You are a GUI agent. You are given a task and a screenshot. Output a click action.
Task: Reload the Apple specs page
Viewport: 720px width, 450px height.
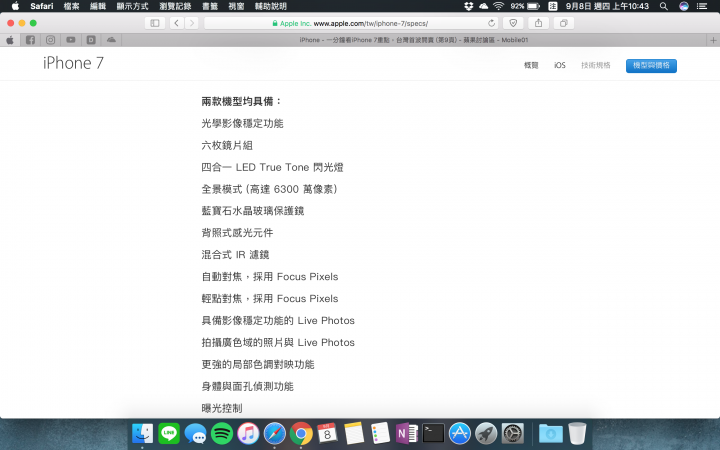[491, 23]
